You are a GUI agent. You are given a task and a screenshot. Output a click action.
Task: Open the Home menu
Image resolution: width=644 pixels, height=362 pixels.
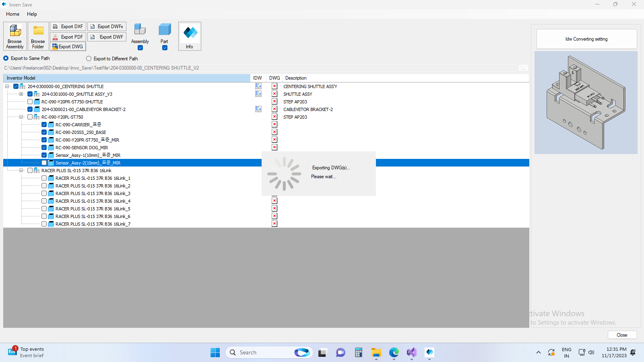pos(13,14)
